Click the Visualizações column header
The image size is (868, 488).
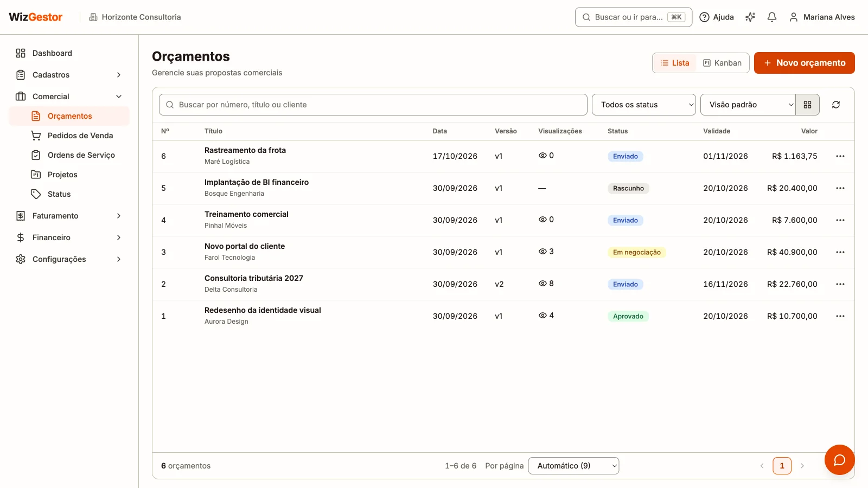pos(560,131)
